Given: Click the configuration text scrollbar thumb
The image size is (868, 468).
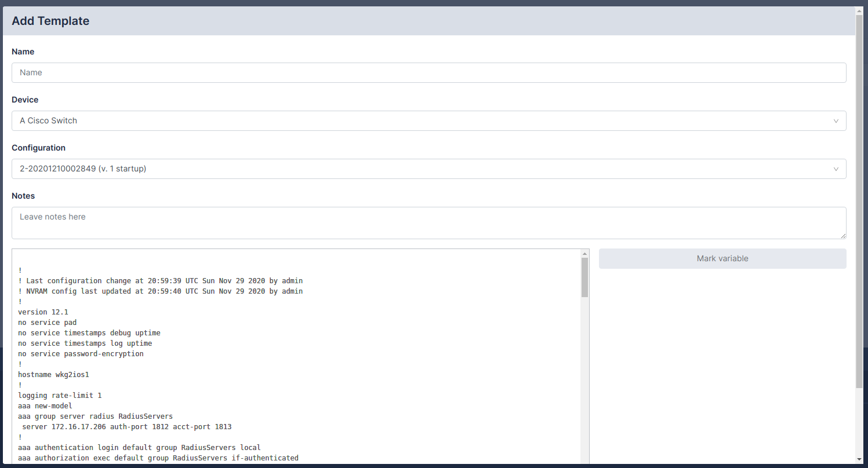Looking at the screenshot, I should (x=584, y=277).
